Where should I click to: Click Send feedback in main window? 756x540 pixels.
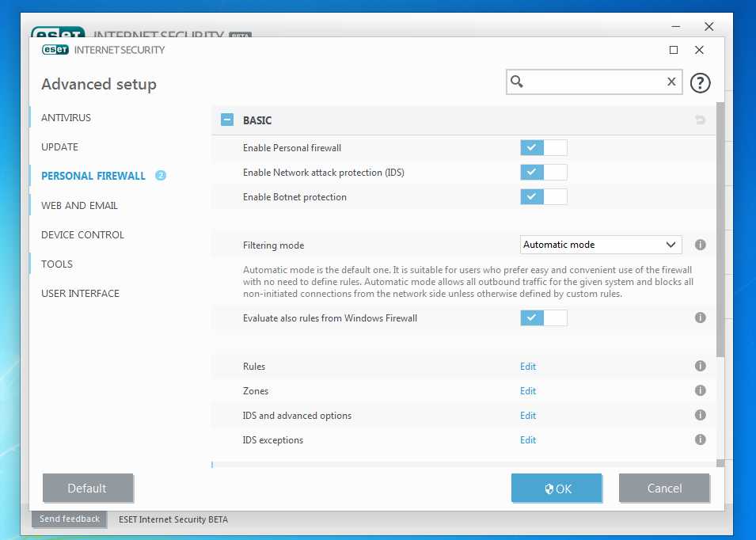click(70, 519)
